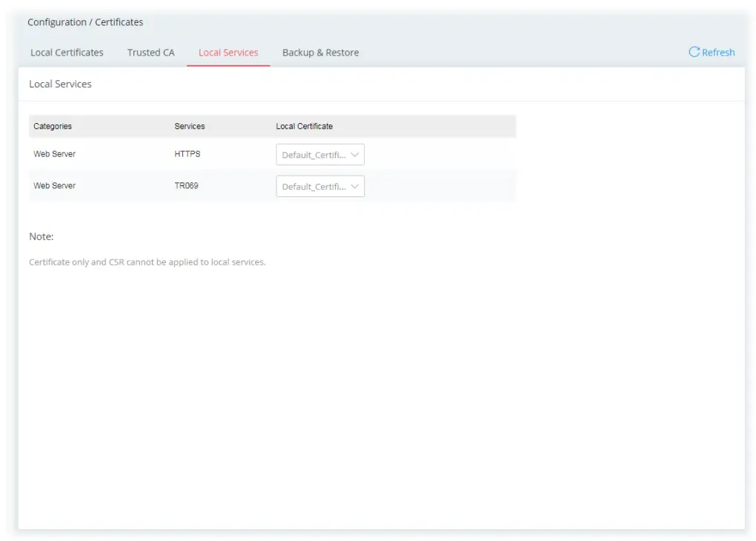The width and height of the screenshot is (756, 541).
Task: Select the Categories column header
Action: point(52,126)
